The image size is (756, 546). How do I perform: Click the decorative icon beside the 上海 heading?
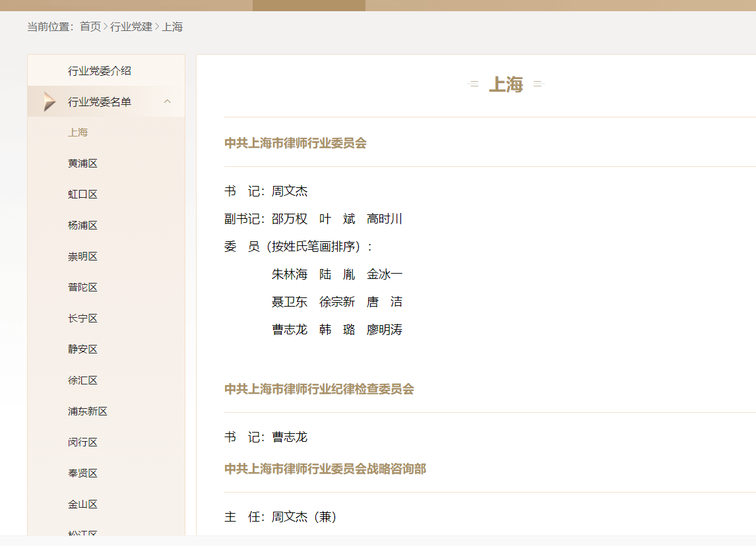[x=474, y=84]
